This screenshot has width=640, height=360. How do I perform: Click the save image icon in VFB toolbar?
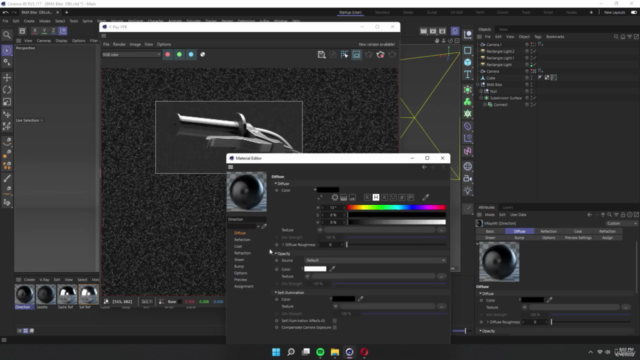[322, 55]
